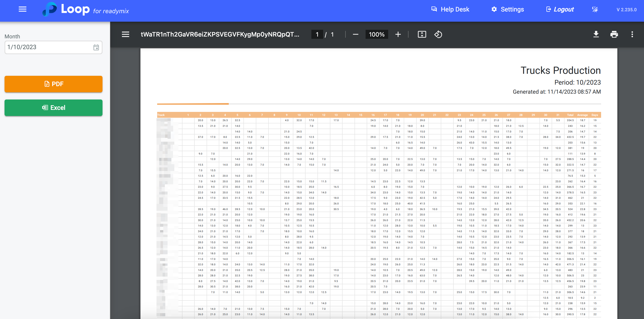Download the Trucks Production PDF
The width and height of the screenshot is (644, 319).
[596, 35]
